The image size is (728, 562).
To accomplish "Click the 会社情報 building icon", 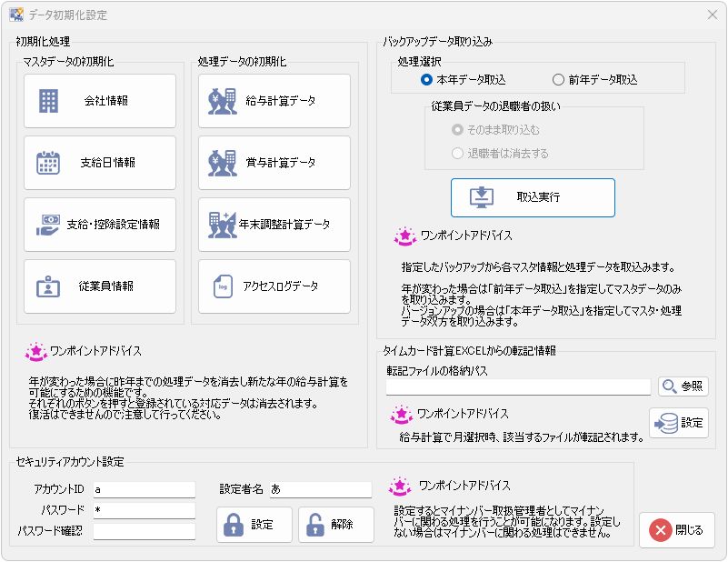I will (x=48, y=101).
